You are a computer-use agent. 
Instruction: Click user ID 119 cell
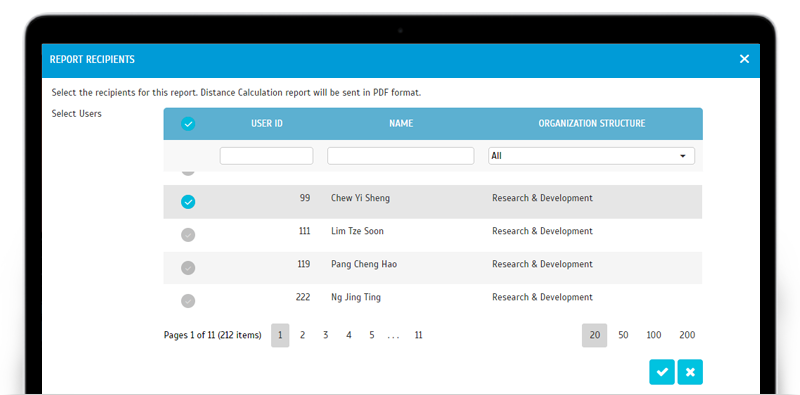304,264
